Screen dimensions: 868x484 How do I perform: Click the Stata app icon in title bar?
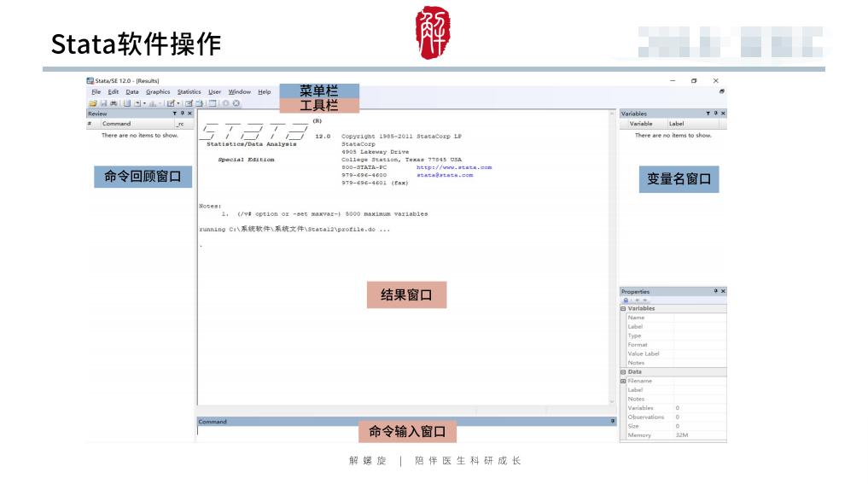click(x=90, y=81)
